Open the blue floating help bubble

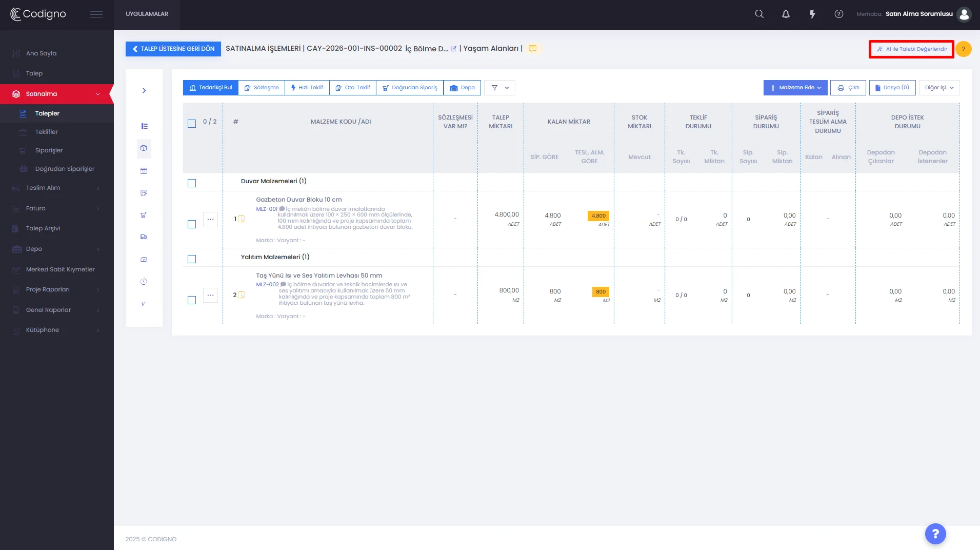coord(935,534)
